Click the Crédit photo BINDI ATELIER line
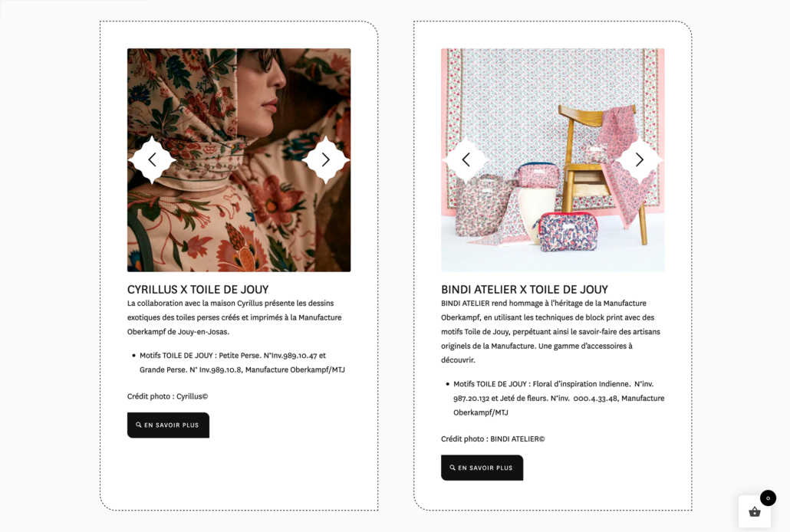The image size is (790, 532). click(492, 438)
